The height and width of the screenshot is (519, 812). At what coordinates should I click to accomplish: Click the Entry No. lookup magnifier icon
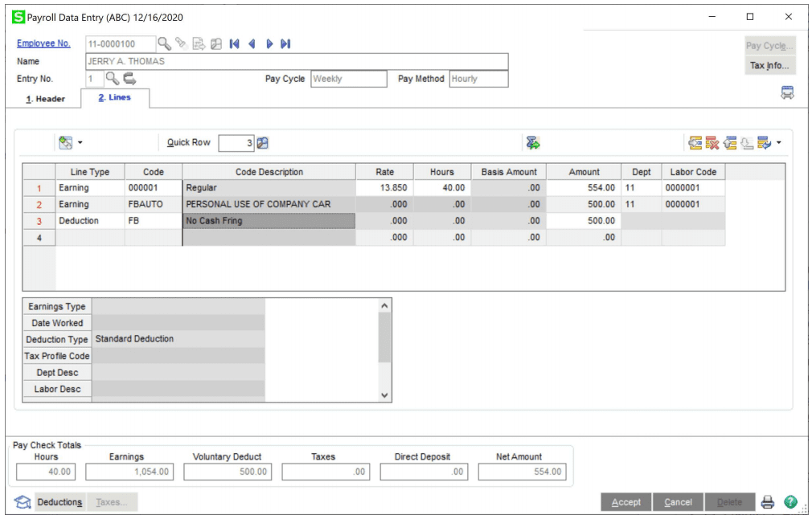pos(113,79)
